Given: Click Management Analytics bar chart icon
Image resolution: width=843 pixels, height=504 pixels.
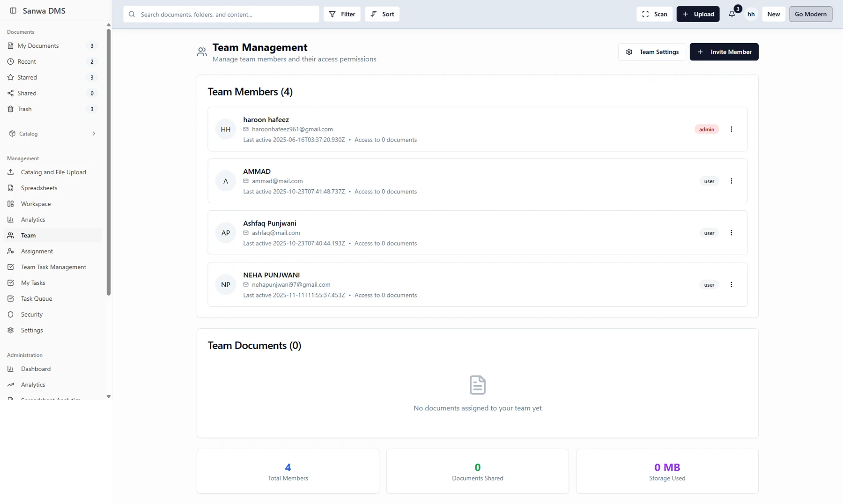Looking at the screenshot, I should pos(10,220).
